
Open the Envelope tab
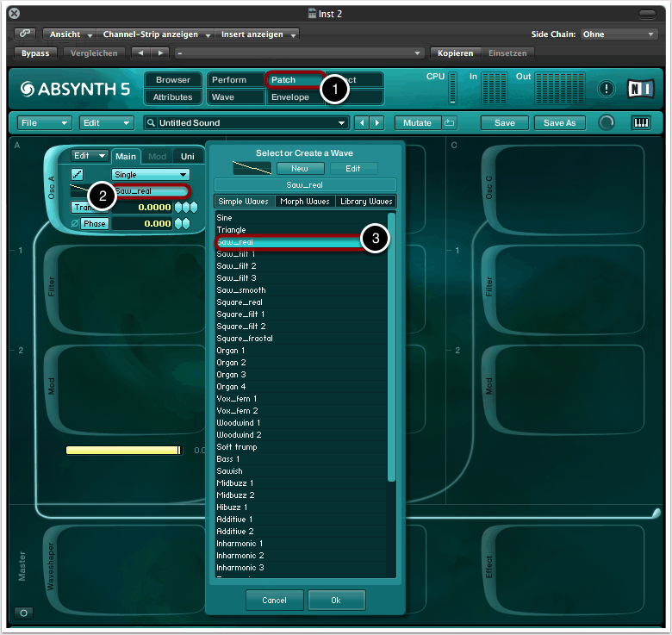tap(289, 97)
